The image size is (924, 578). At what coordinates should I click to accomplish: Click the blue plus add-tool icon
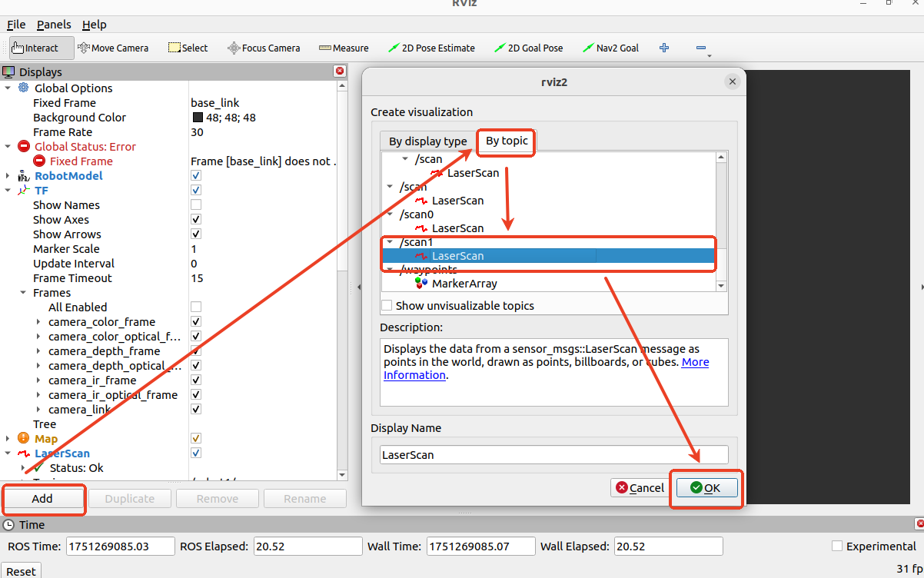(664, 48)
